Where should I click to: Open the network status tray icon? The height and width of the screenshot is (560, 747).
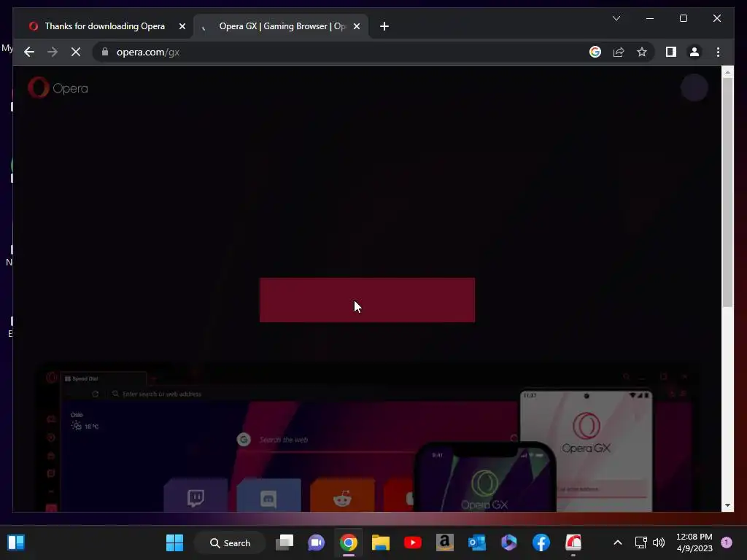(x=640, y=542)
